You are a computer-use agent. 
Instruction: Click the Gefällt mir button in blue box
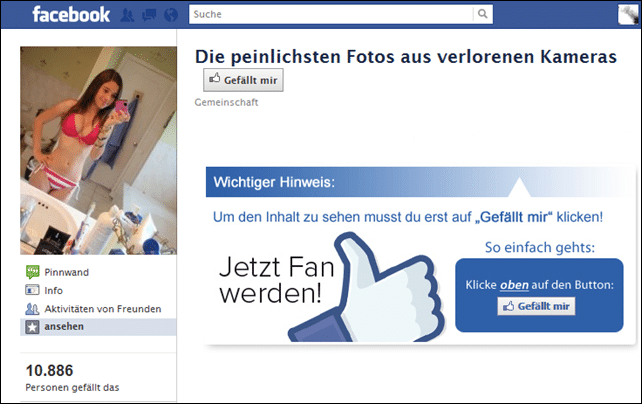[536, 306]
